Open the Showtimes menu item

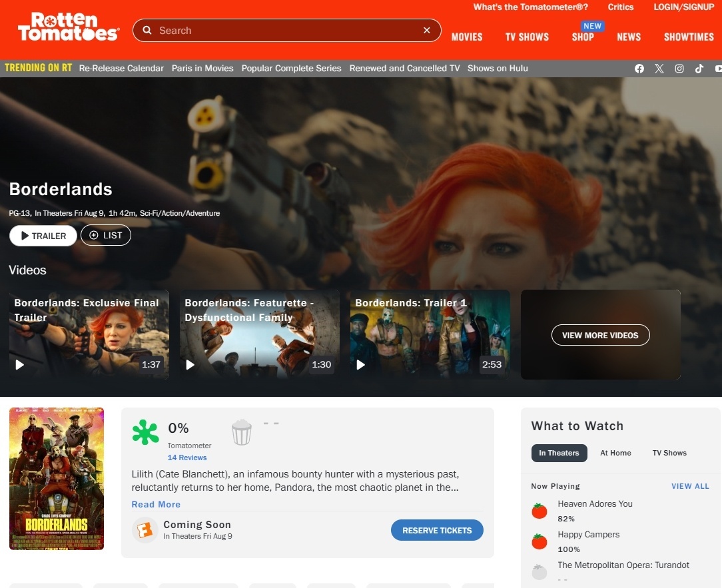(689, 37)
